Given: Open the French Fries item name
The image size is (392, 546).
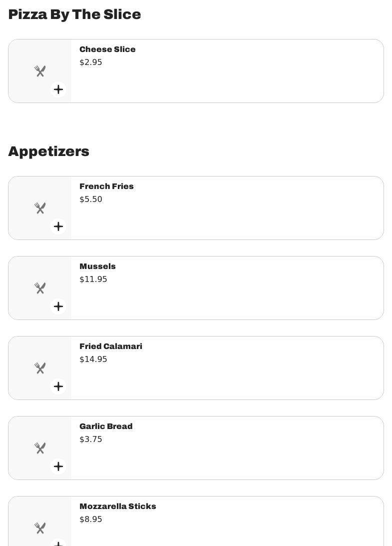Looking at the screenshot, I should 106,186.
